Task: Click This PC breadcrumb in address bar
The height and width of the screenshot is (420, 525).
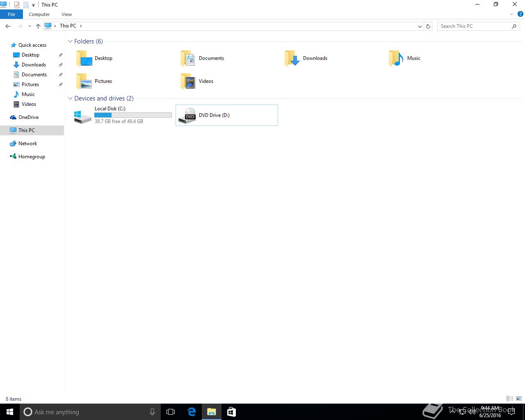Action: tap(68, 26)
